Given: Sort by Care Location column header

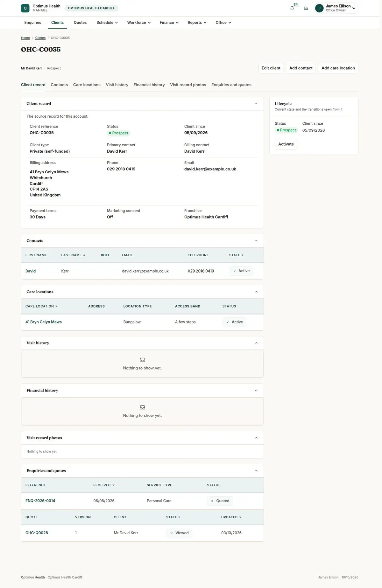Looking at the screenshot, I should click(41, 306).
